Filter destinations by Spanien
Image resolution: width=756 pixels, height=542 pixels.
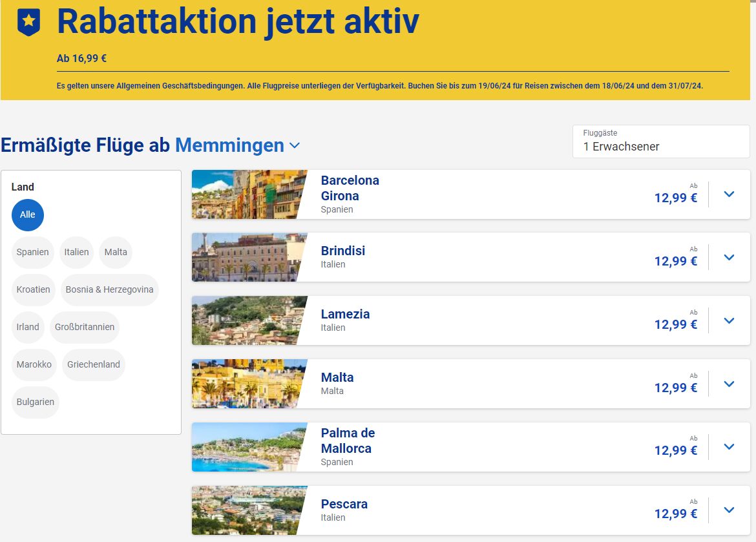pos(32,252)
